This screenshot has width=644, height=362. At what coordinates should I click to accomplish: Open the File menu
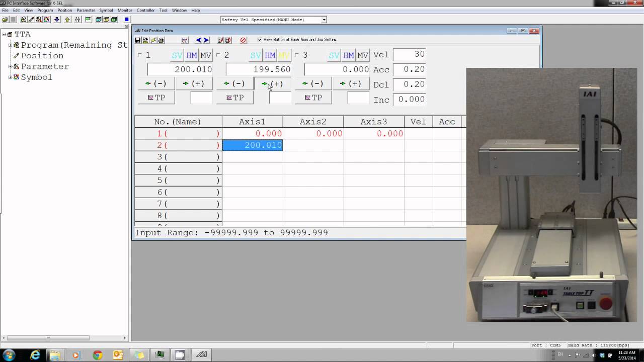(5, 10)
